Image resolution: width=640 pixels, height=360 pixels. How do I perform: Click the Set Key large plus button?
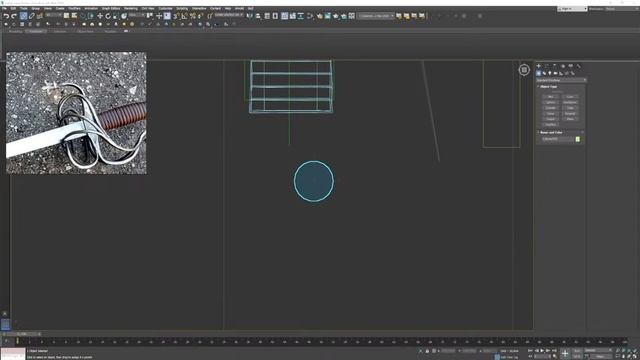pos(565,353)
